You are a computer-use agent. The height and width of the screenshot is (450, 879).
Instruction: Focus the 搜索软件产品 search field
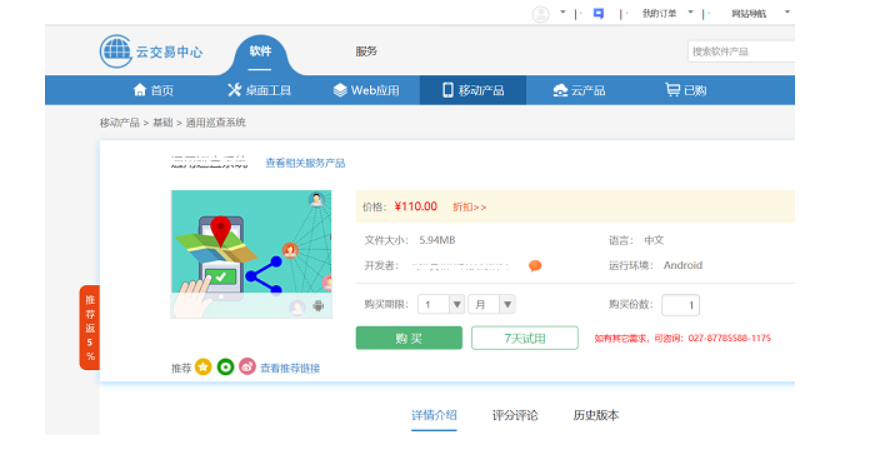(741, 52)
